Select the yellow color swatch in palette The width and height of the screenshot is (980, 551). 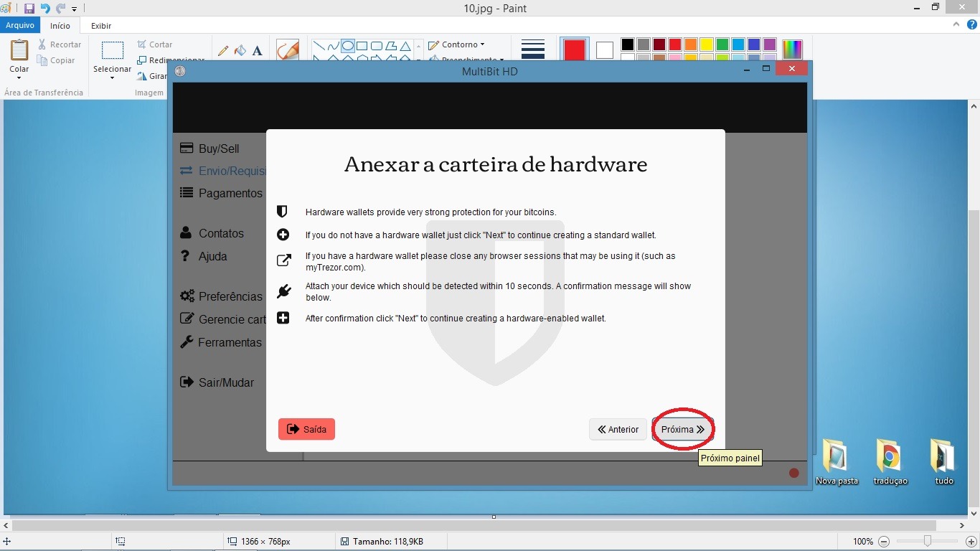point(707,44)
